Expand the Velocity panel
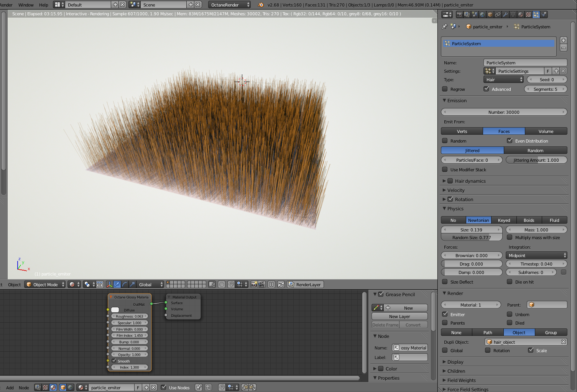Screen dimensions: 577x392 [456, 190]
